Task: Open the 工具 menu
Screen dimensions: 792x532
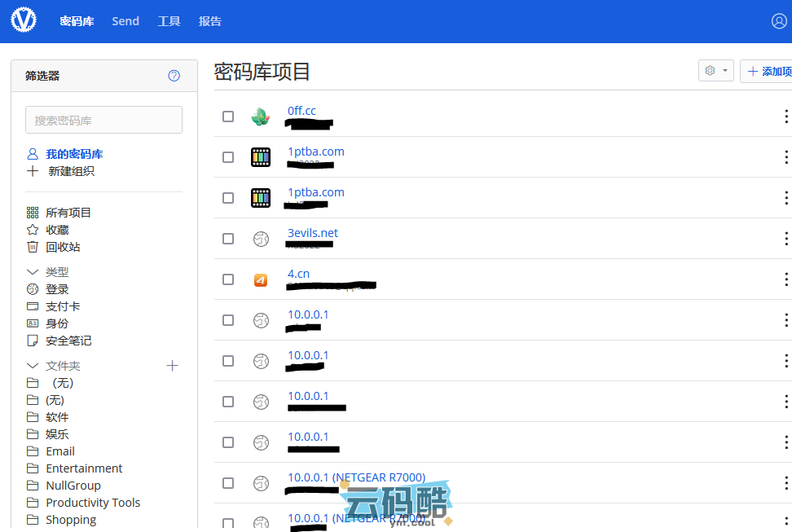Action: pos(169,21)
